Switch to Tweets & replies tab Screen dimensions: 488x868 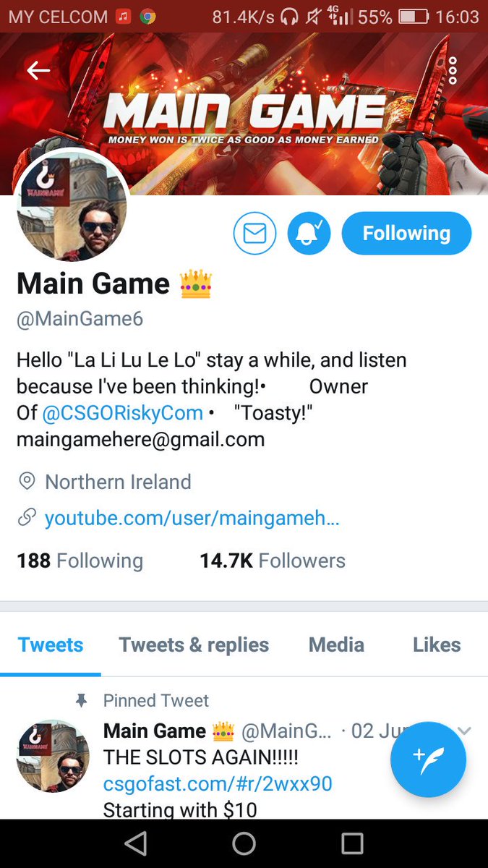(194, 644)
